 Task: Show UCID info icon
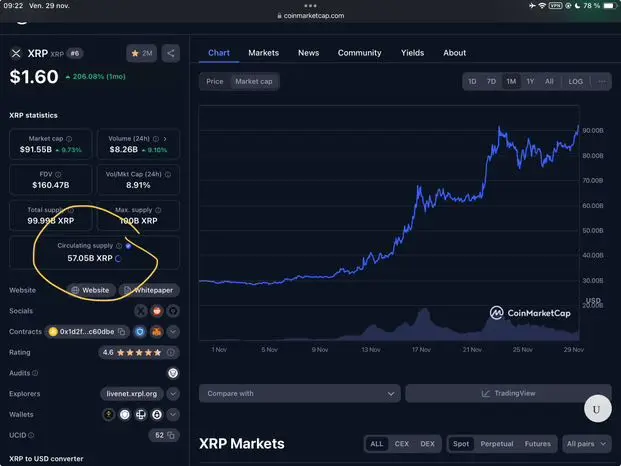coord(31,435)
